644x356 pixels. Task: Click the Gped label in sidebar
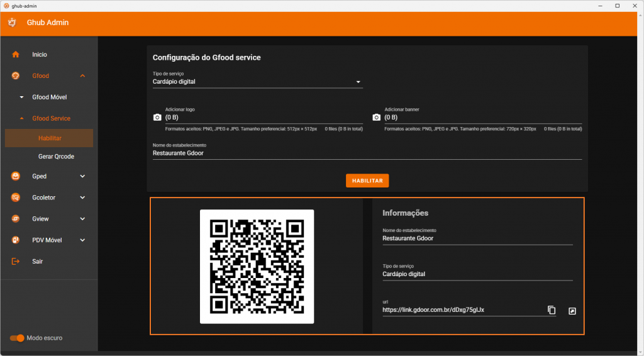coord(40,176)
